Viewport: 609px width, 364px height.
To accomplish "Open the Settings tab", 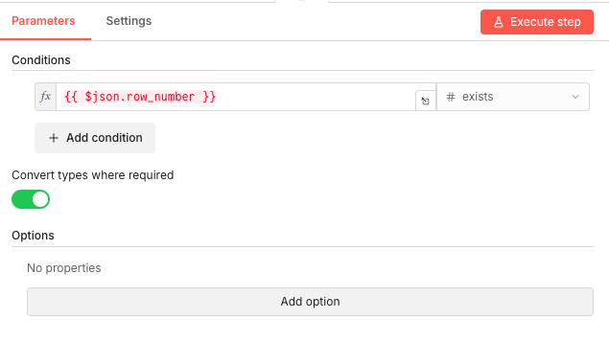I will [x=129, y=20].
